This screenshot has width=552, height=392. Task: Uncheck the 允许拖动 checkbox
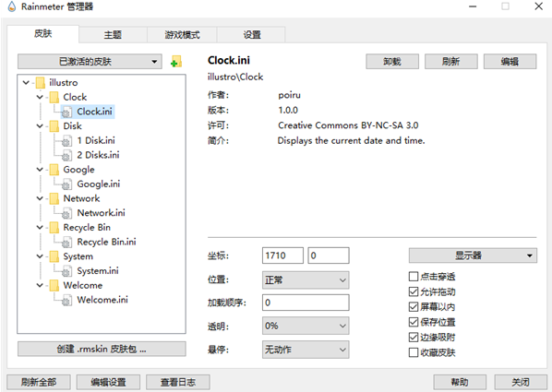pyautogui.click(x=414, y=291)
